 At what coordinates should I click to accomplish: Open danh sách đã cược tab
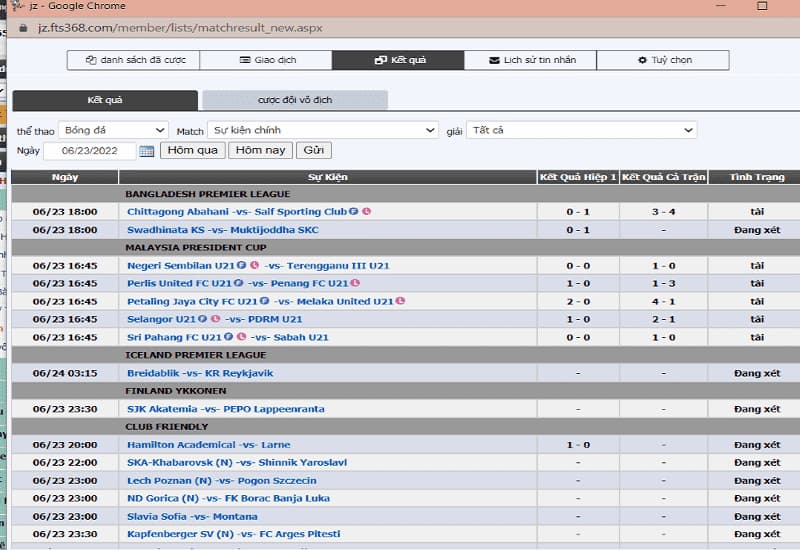click(x=133, y=60)
